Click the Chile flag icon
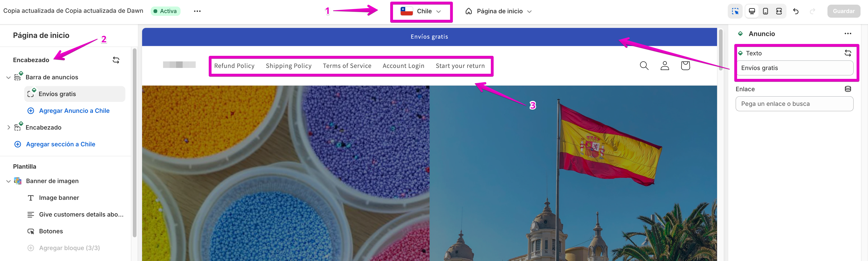The width and height of the screenshot is (868, 261). (x=406, y=11)
